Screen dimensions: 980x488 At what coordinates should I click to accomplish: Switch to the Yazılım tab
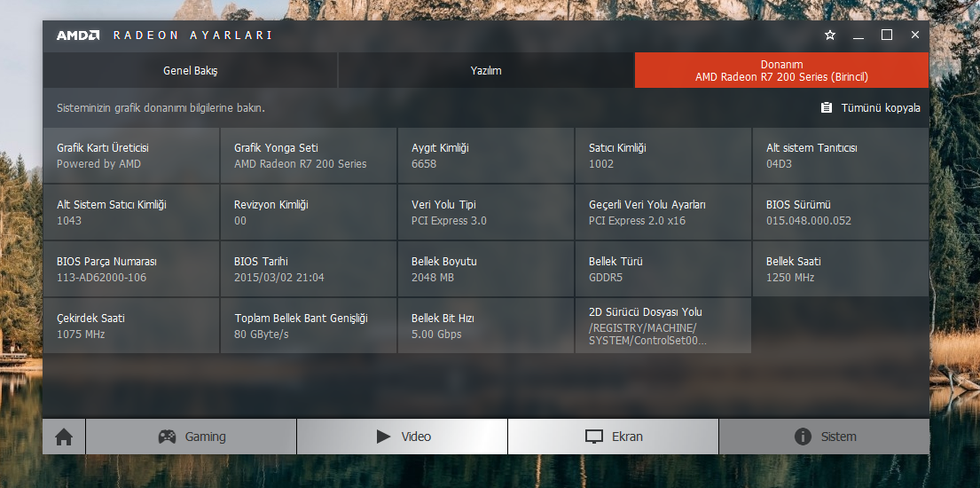[x=486, y=70]
